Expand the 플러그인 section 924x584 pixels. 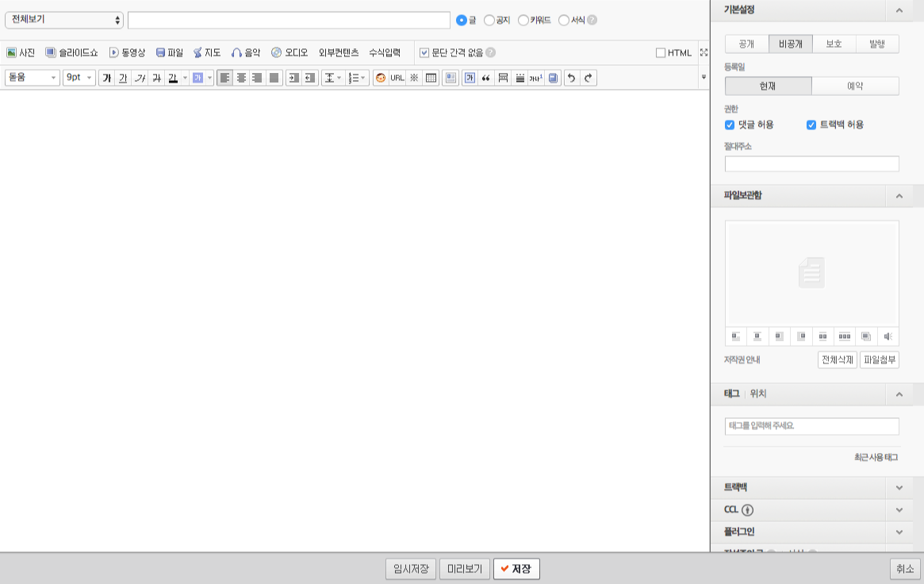click(x=899, y=532)
